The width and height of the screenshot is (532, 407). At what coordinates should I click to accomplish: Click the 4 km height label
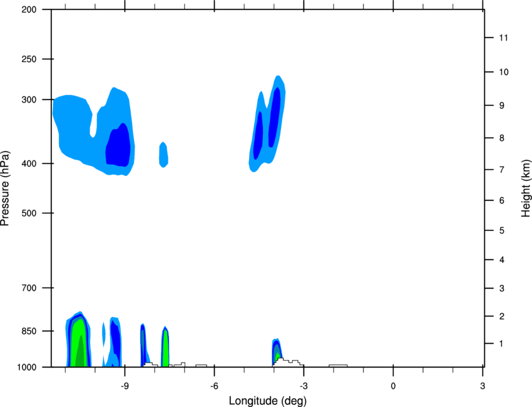click(502, 260)
